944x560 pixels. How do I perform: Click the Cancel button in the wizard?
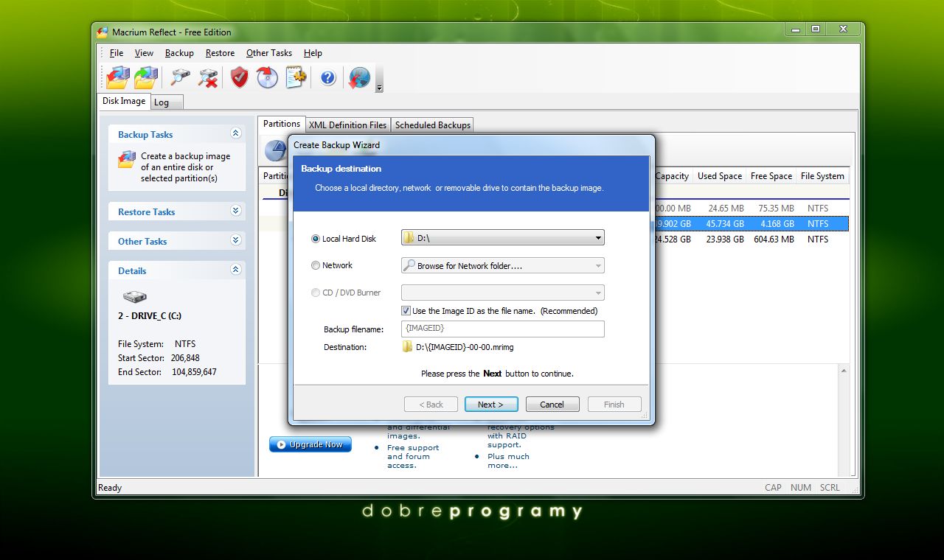pyautogui.click(x=552, y=405)
